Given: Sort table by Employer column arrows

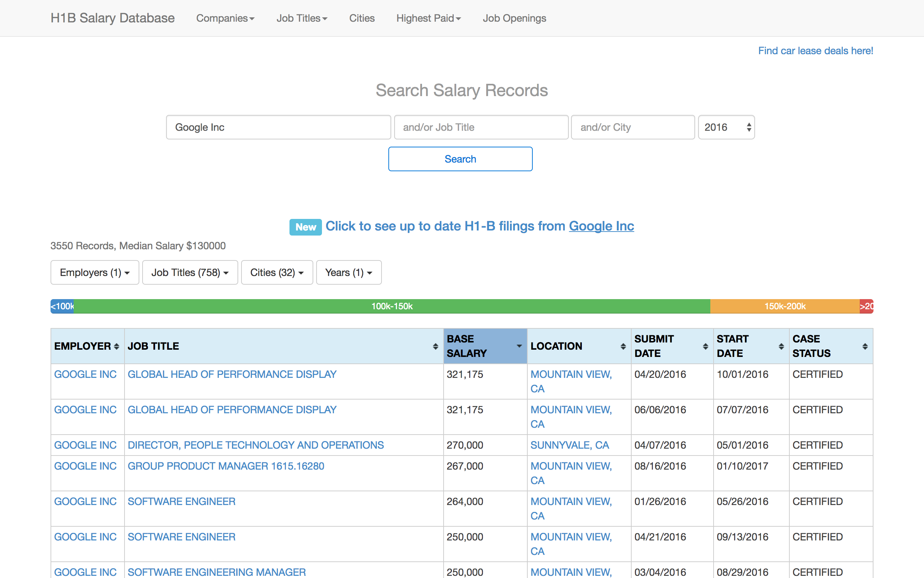Looking at the screenshot, I should pyautogui.click(x=117, y=346).
